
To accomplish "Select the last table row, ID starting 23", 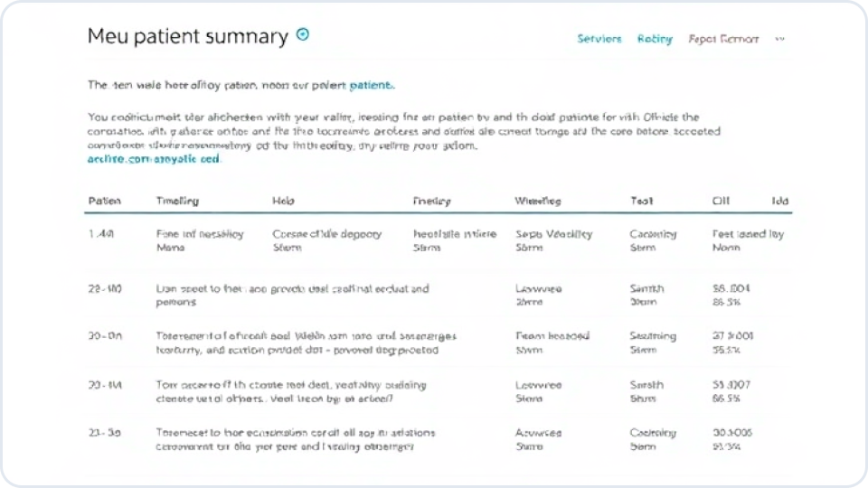I will 105,432.
